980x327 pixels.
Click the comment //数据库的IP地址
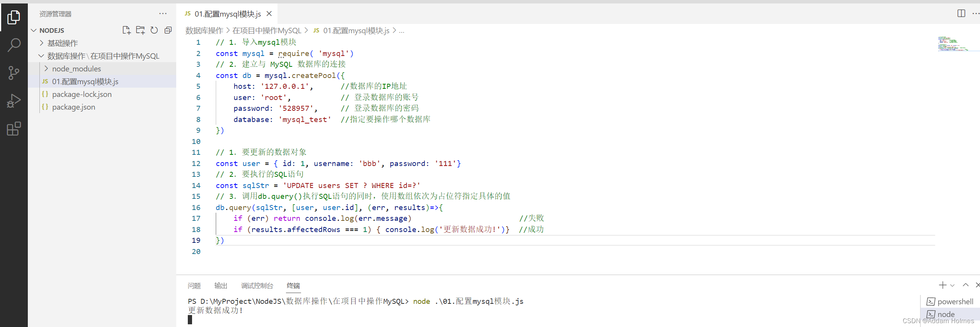click(x=374, y=86)
